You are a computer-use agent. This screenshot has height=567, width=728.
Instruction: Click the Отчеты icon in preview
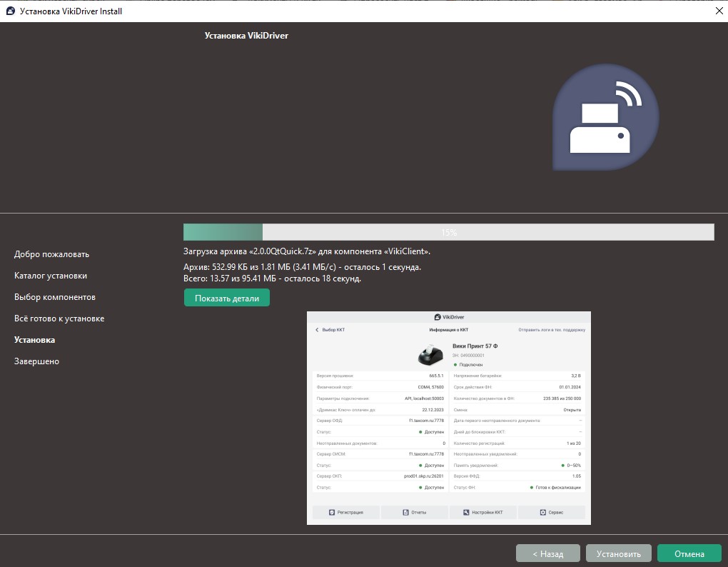[x=405, y=512]
